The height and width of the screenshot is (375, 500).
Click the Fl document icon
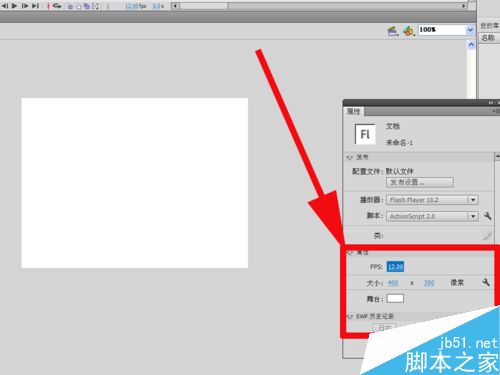pos(365,134)
